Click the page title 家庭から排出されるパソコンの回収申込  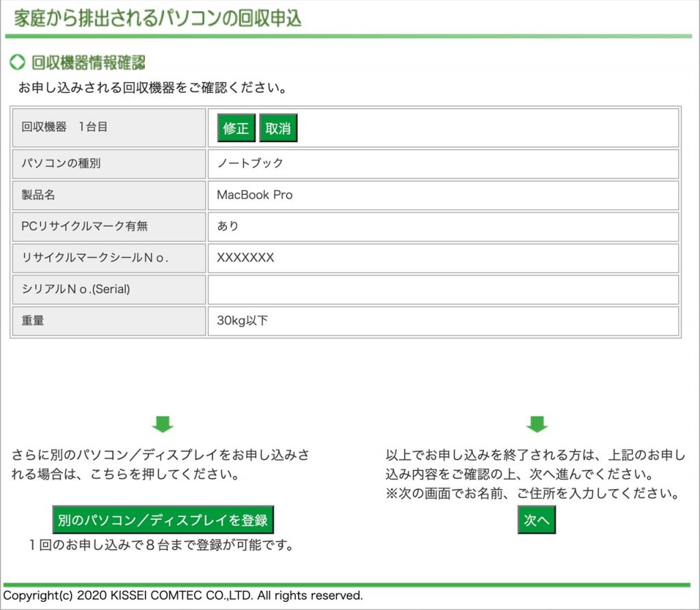click(158, 18)
